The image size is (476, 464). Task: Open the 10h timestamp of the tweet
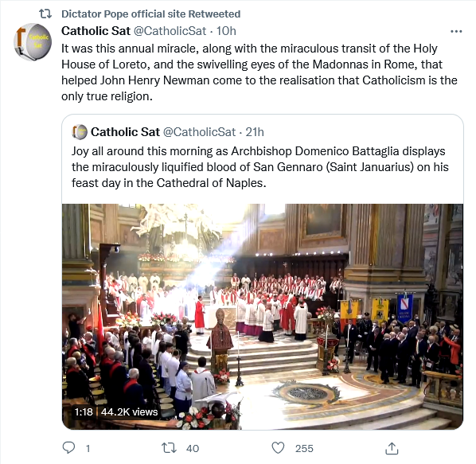226,31
